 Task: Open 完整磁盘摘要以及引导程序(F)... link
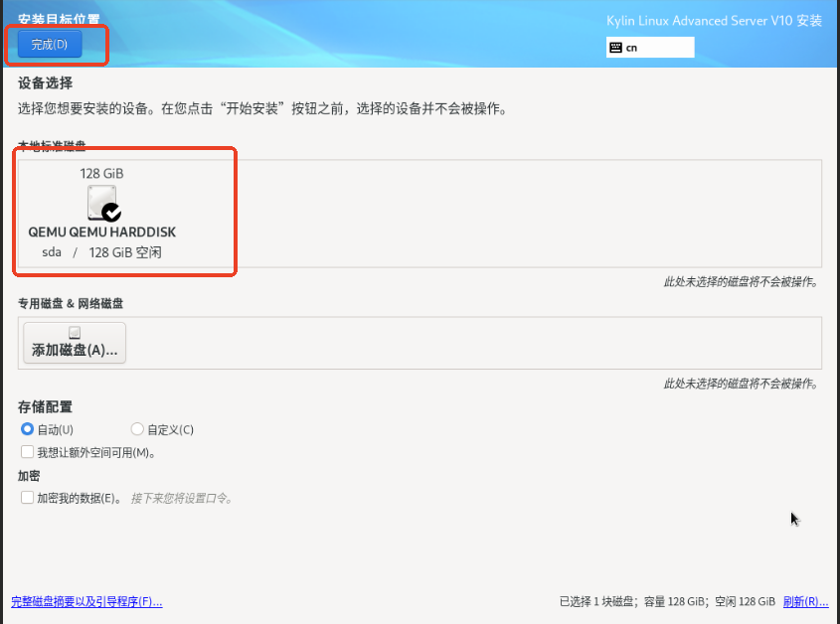[86, 601]
